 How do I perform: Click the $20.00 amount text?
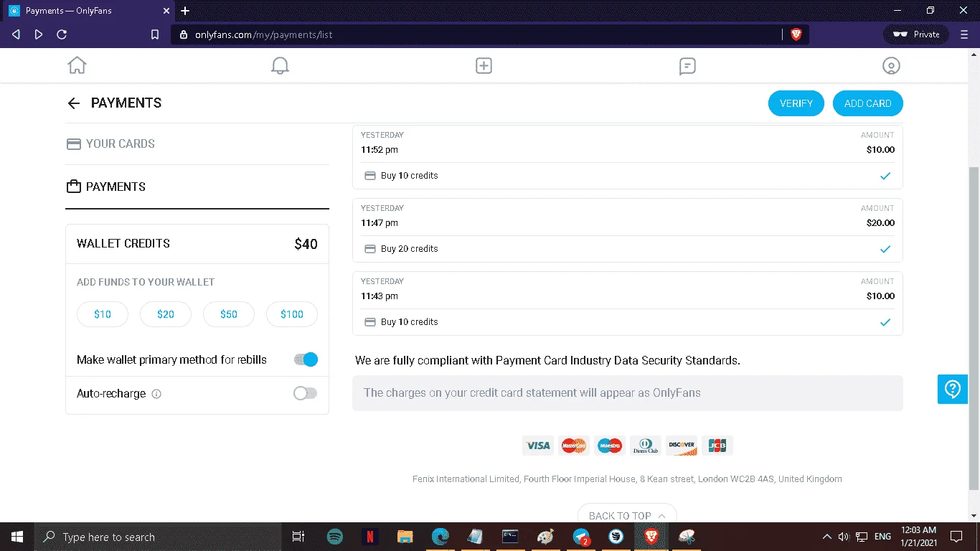point(880,223)
